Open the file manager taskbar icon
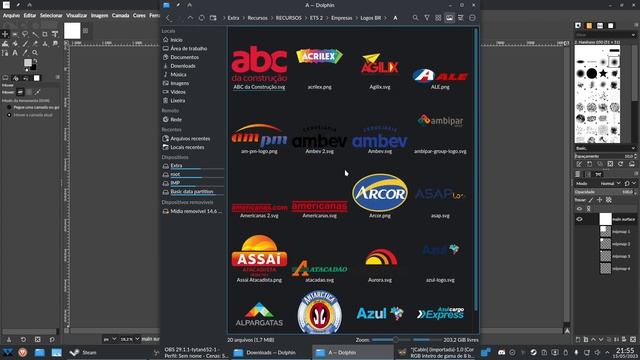640x360 pixels. pos(39,352)
